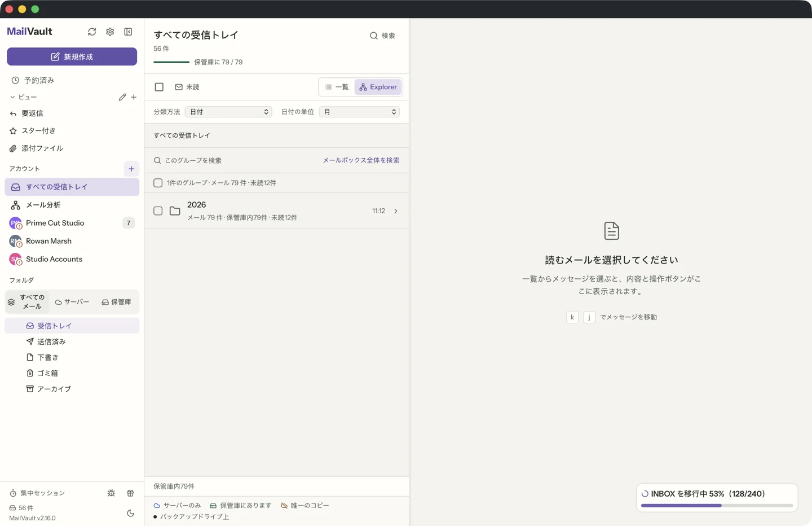Add account with plus button
812x526 pixels.
pyautogui.click(x=131, y=169)
